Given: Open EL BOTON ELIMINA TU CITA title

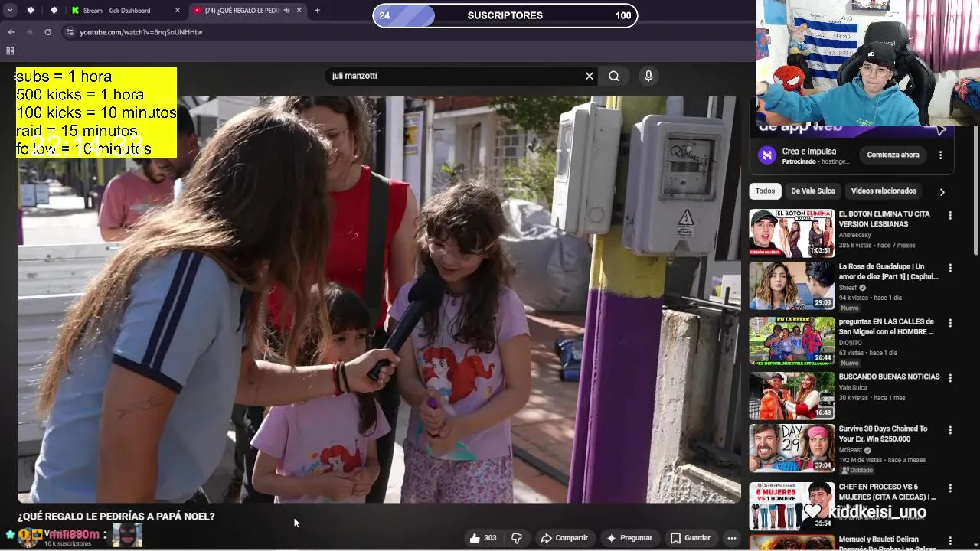Looking at the screenshot, I should pyautogui.click(x=884, y=219).
